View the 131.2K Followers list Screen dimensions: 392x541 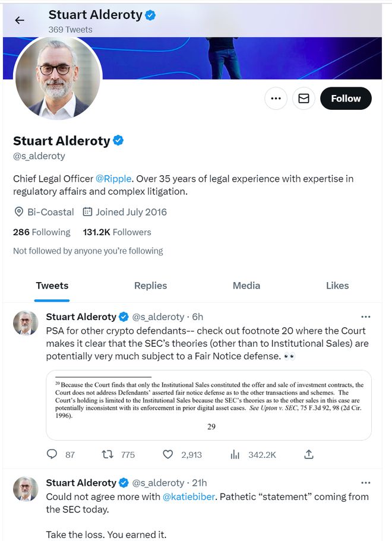[x=117, y=232]
